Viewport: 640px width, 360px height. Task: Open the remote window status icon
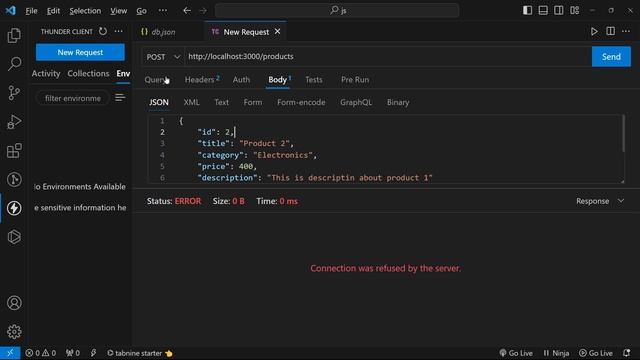tap(10, 353)
